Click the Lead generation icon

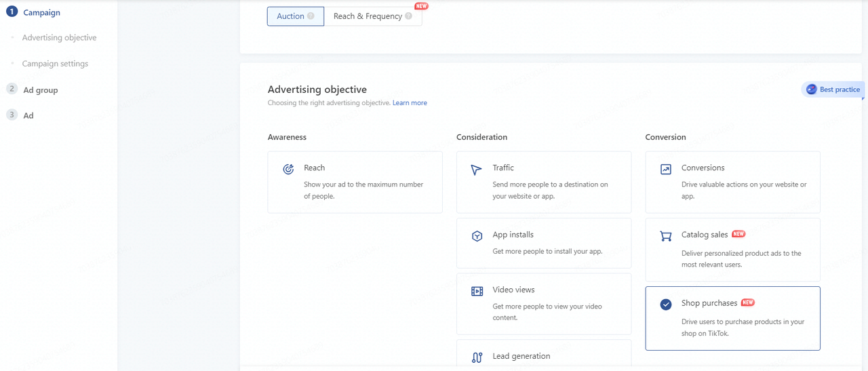tap(477, 357)
